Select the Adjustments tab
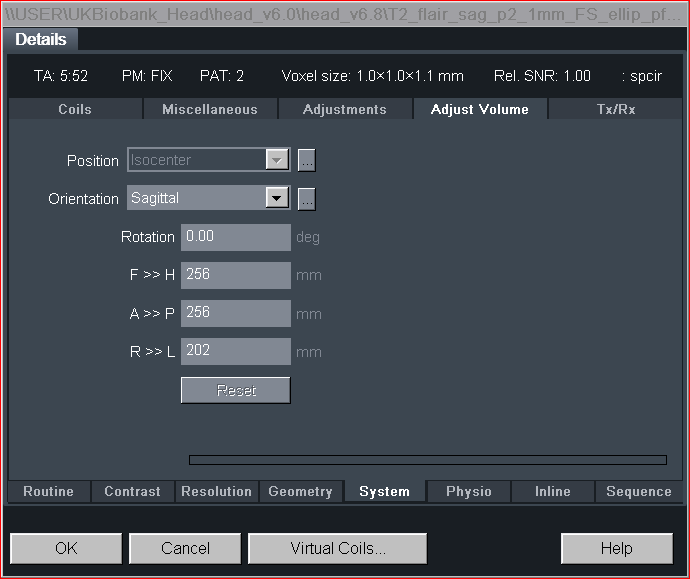The height and width of the screenshot is (579, 690). 345,109
